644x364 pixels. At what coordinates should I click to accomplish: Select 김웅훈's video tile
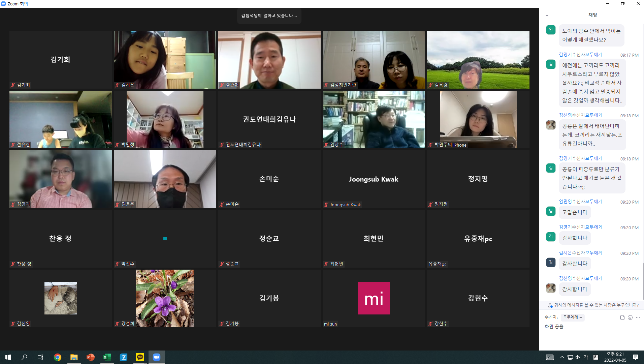[165, 179]
